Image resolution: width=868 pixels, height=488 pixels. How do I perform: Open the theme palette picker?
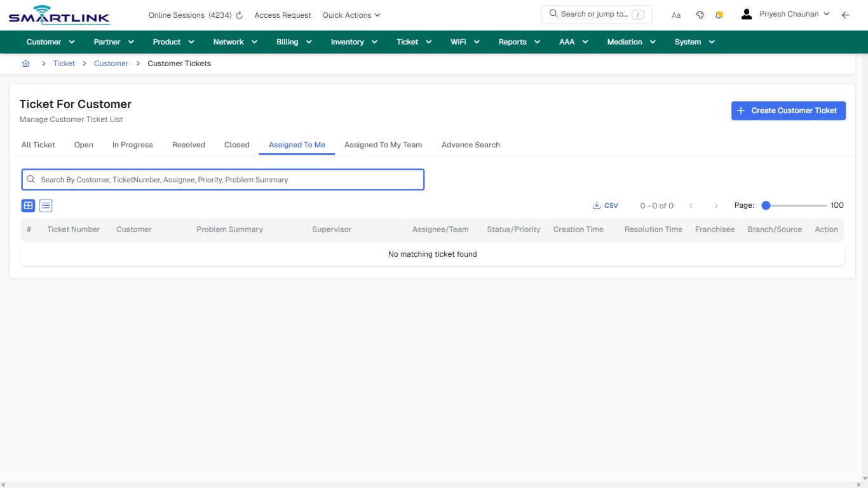click(700, 15)
